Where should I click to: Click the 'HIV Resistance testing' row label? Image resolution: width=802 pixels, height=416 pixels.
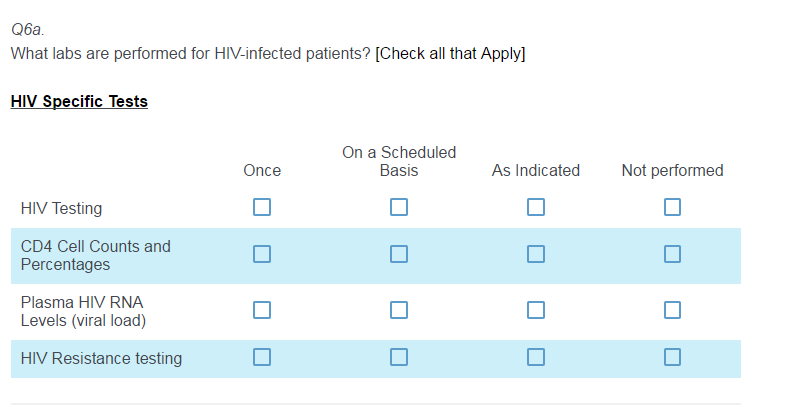click(101, 358)
